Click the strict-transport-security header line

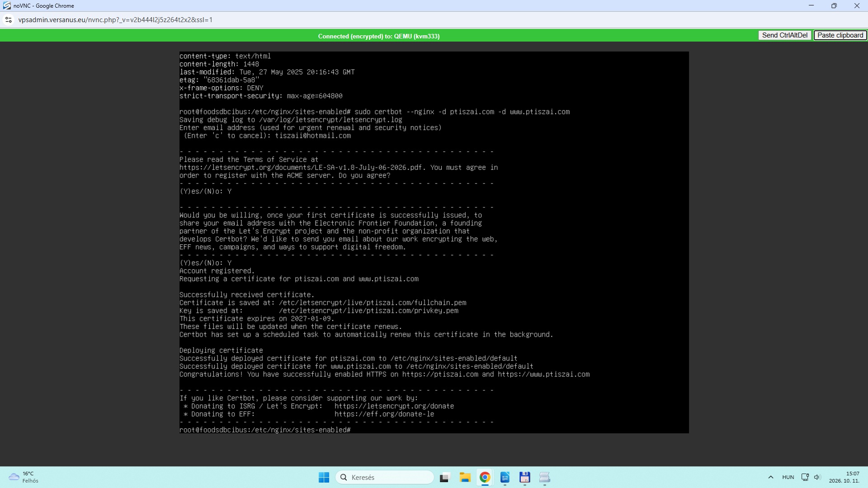point(261,96)
